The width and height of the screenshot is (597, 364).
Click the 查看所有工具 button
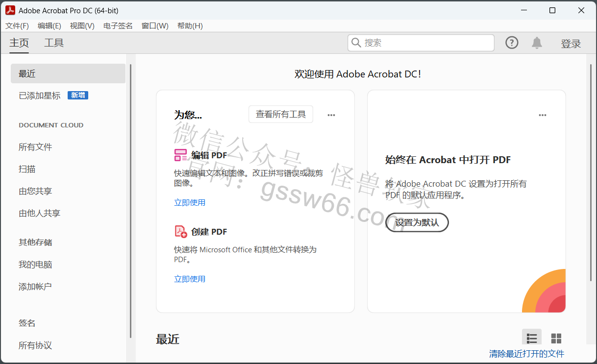[x=281, y=114]
